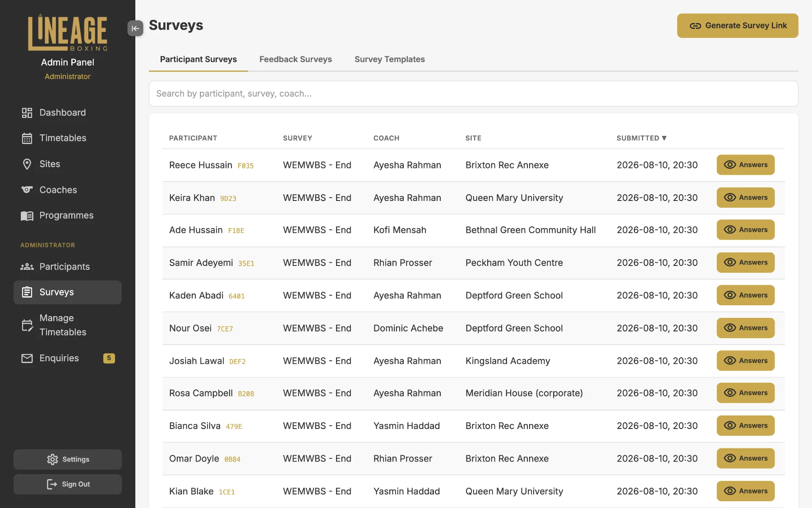Click Bethnal Green Community Hall site
The width and height of the screenshot is (812, 508).
coord(531,230)
